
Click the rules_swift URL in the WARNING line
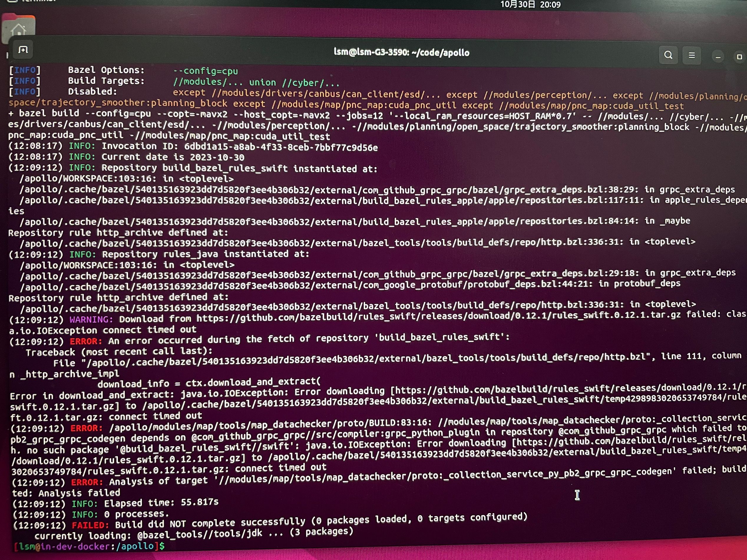(x=439, y=316)
